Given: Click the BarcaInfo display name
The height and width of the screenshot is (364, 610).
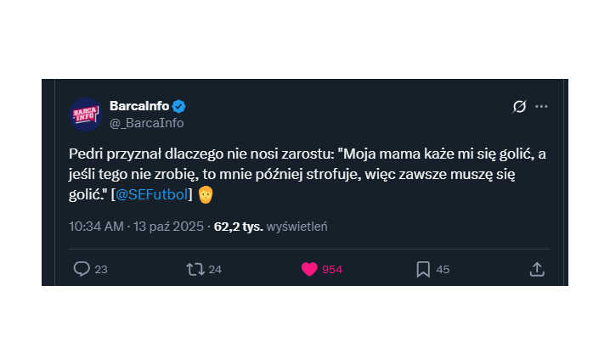Looking at the screenshot, I should [x=140, y=106].
